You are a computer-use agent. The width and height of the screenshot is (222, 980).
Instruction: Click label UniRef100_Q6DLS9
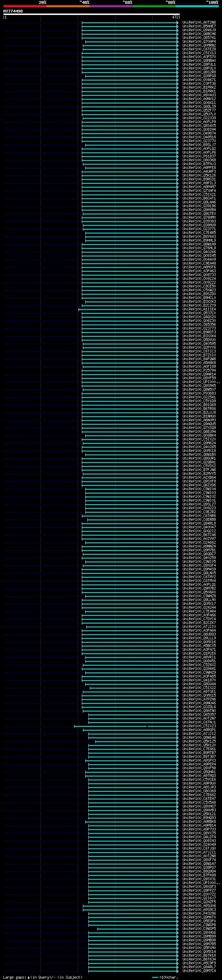199,106
